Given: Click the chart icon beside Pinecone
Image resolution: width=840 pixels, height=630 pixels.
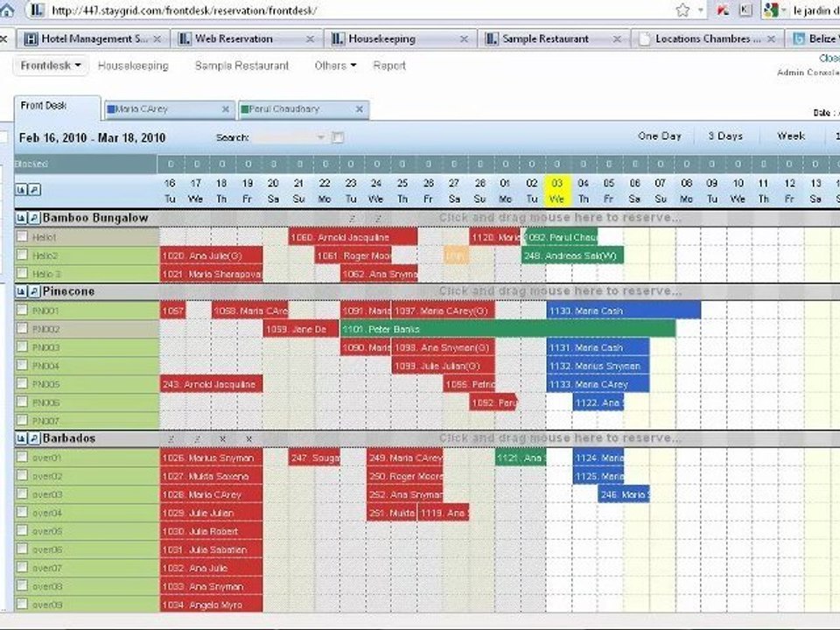Looking at the screenshot, I should [20, 291].
